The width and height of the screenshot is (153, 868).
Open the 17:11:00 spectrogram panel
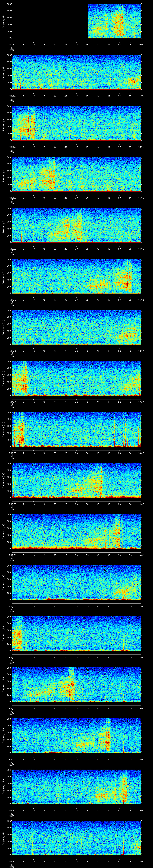[x=77, y=123]
